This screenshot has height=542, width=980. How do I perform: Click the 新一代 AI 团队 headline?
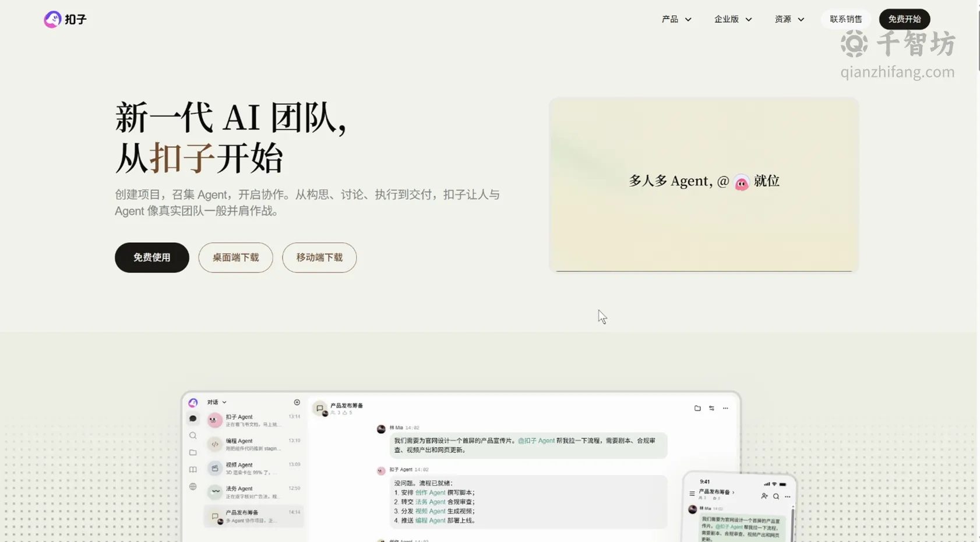(231, 118)
